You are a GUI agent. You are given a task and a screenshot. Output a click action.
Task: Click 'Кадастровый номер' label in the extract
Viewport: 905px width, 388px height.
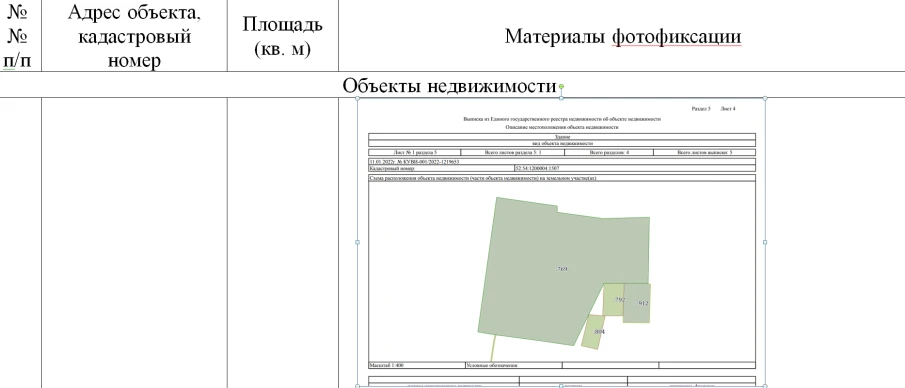click(392, 169)
